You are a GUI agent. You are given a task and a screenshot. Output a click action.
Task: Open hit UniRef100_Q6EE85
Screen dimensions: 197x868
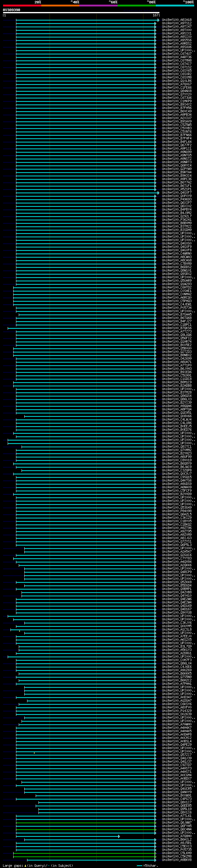(x=176, y=805)
